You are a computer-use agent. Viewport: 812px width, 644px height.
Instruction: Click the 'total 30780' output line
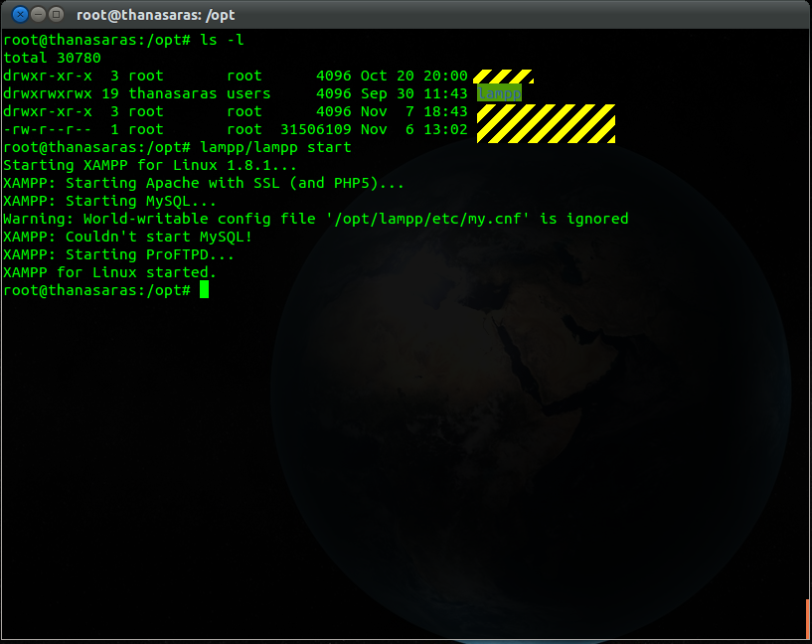(x=52, y=58)
